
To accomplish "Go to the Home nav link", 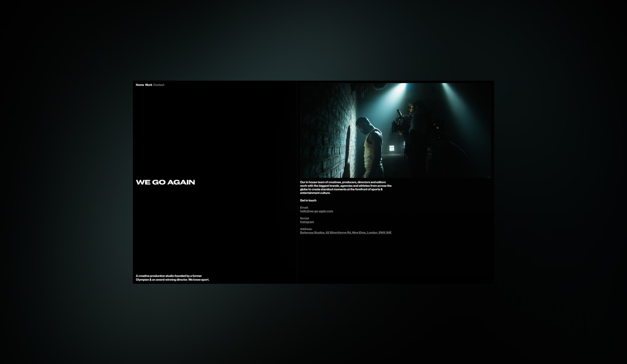I will click(x=140, y=85).
